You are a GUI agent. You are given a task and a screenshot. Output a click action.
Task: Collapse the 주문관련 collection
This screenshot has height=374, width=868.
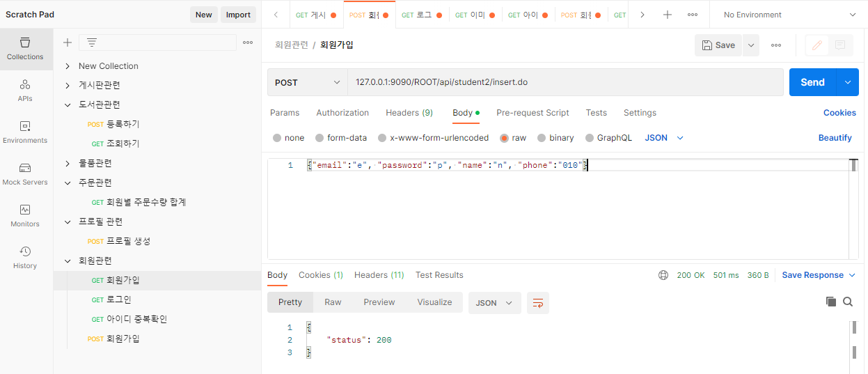(x=68, y=183)
